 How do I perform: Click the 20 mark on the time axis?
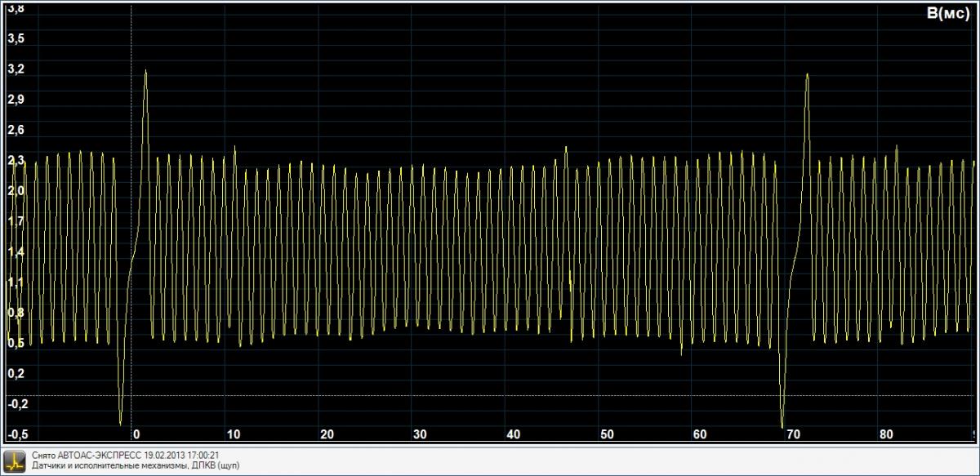click(x=327, y=434)
